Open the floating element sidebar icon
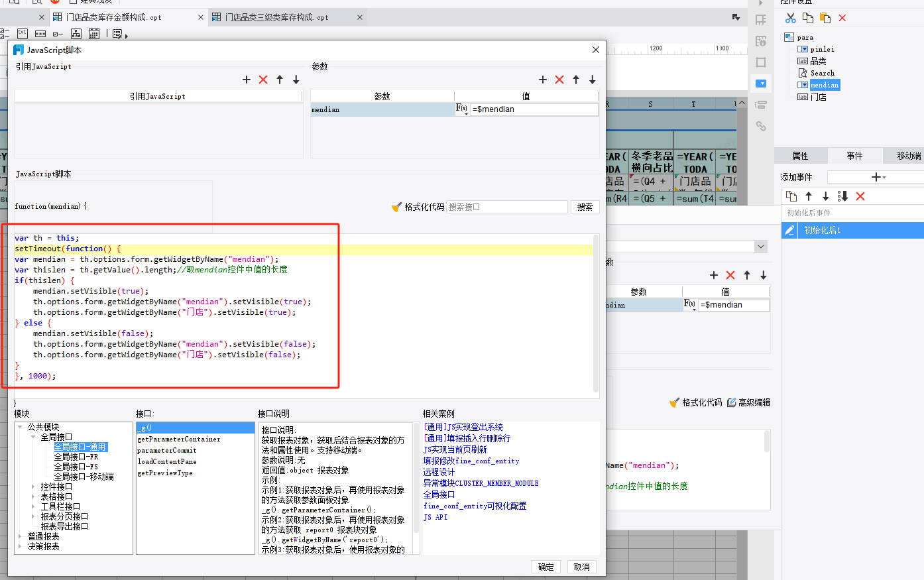The image size is (924, 580). 761,62
